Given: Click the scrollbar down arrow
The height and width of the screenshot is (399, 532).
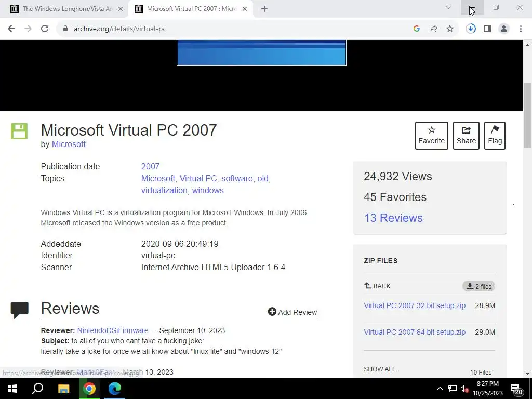Looking at the screenshot, I should tap(528, 374).
